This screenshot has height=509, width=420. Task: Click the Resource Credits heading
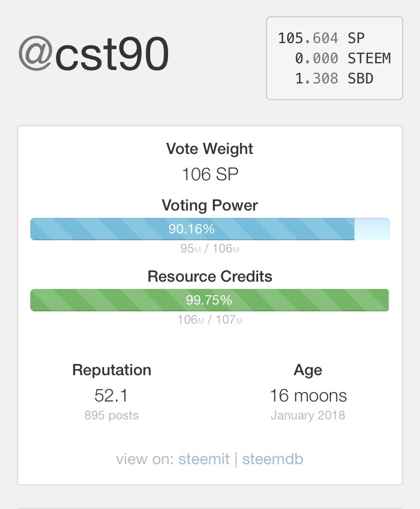(x=209, y=276)
